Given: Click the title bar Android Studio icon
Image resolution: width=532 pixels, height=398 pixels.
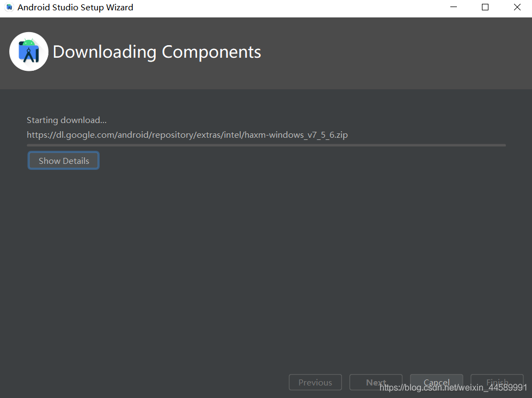Looking at the screenshot, I should [x=9, y=7].
